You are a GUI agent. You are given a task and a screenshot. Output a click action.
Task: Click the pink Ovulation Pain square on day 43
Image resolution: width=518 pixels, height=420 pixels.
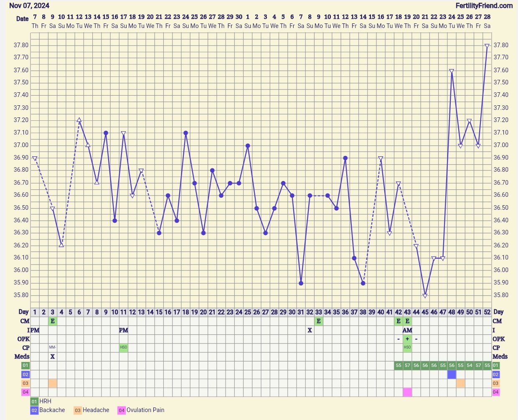[x=407, y=392]
